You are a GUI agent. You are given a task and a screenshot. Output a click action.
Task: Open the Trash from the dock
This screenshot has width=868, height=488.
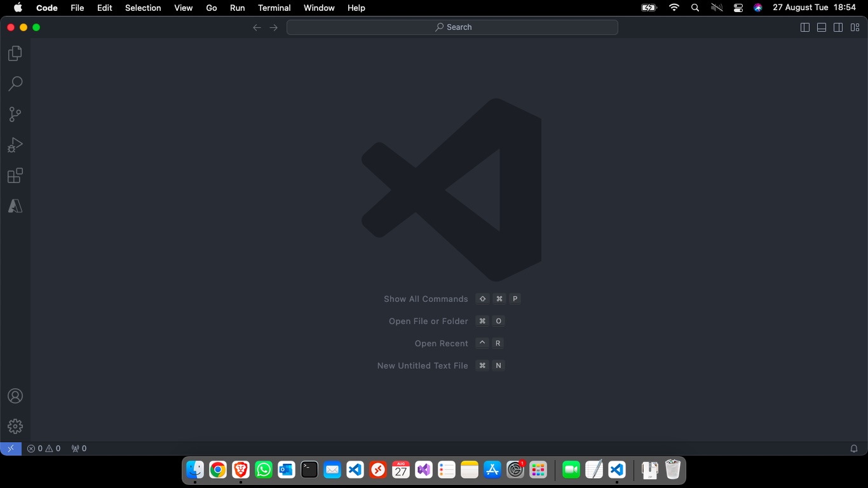(x=673, y=470)
